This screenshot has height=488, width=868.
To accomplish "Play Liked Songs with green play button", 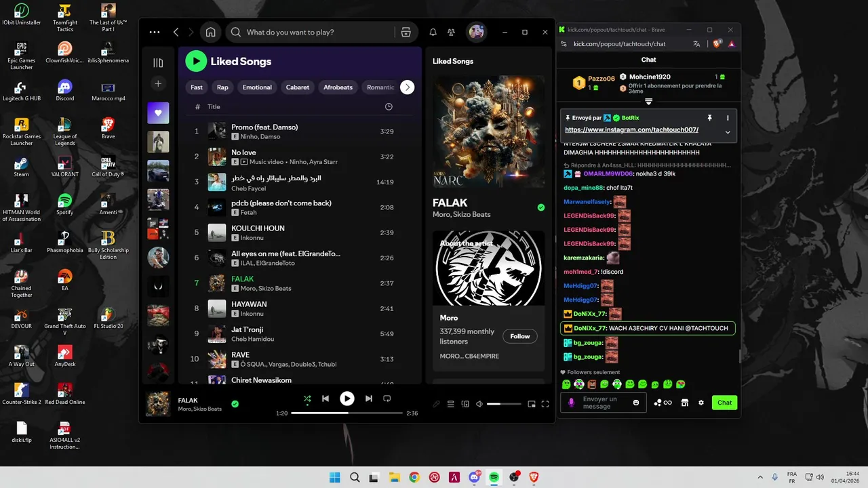I will tap(196, 61).
